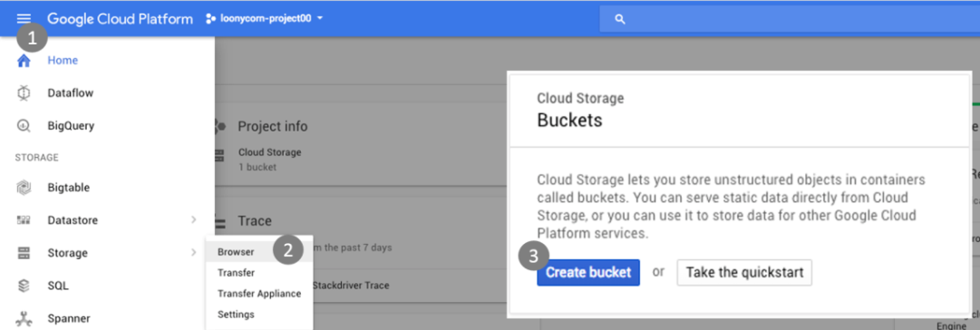Click the search magnifier icon
Viewport: 980px width, 330px height.
pos(620,19)
